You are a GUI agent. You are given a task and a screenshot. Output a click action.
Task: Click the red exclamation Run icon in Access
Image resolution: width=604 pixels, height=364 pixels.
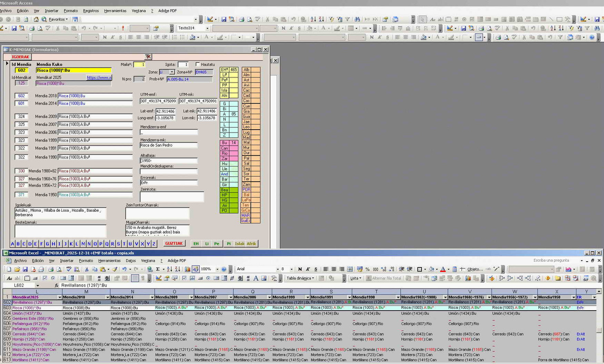[x=123, y=28]
